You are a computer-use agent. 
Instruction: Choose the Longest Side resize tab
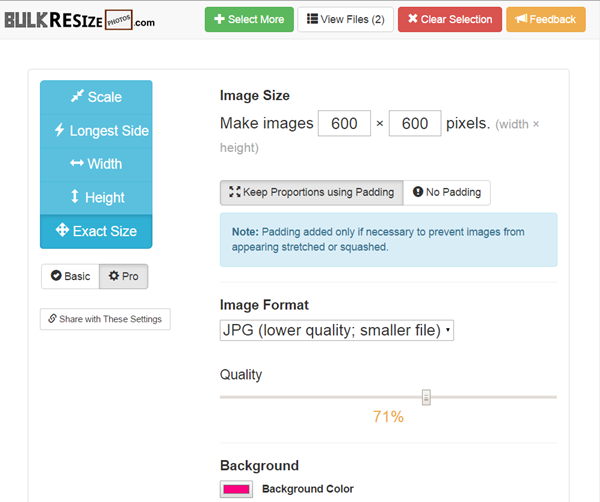click(96, 131)
